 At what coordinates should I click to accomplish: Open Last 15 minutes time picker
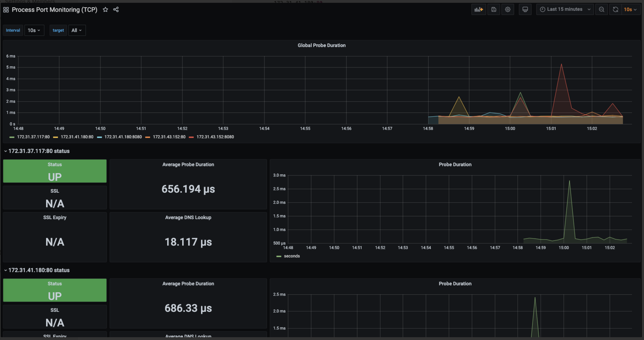(565, 9)
